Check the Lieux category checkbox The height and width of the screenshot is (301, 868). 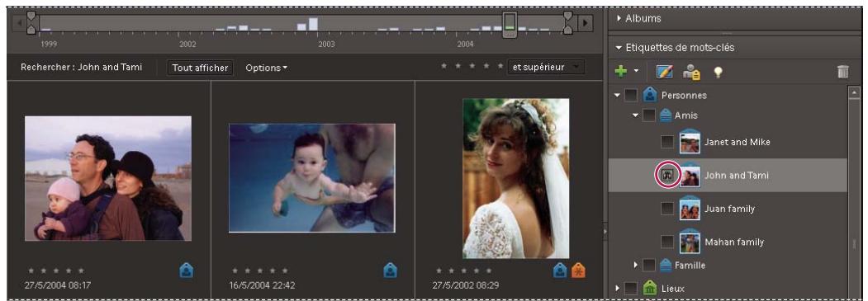(x=630, y=289)
